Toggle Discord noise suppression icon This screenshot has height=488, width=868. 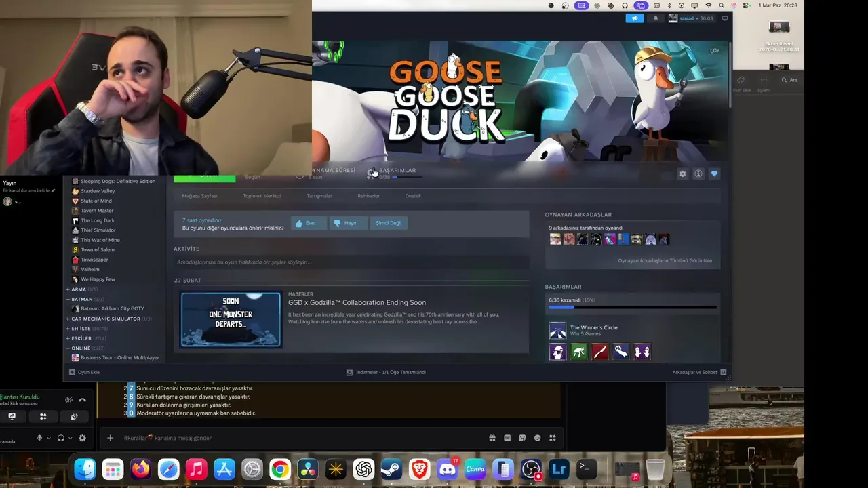(x=68, y=400)
